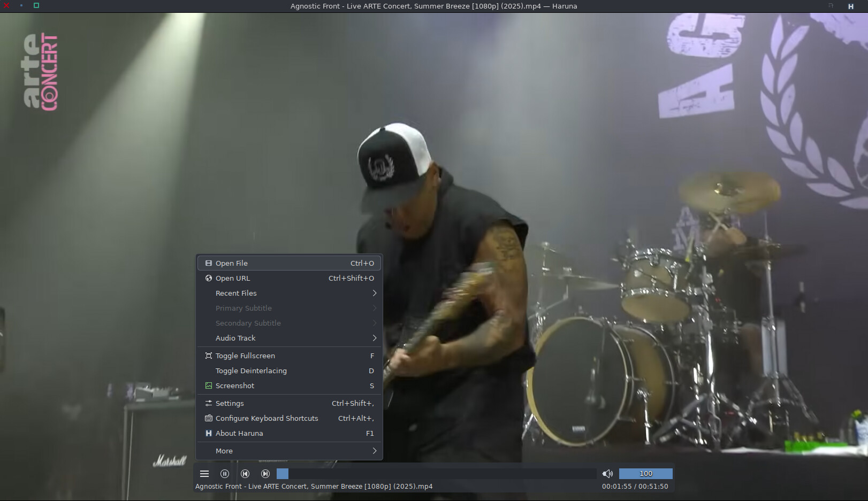Skip to the next playlist item
Viewport: 868px width, 501px height.
coord(265,474)
